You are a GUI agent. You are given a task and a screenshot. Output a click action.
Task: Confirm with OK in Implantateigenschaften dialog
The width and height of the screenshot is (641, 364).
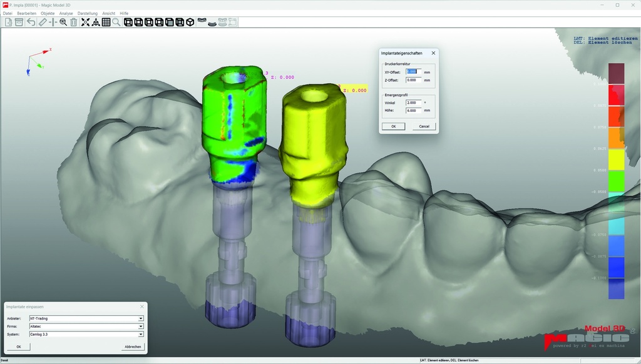click(393, 126)
